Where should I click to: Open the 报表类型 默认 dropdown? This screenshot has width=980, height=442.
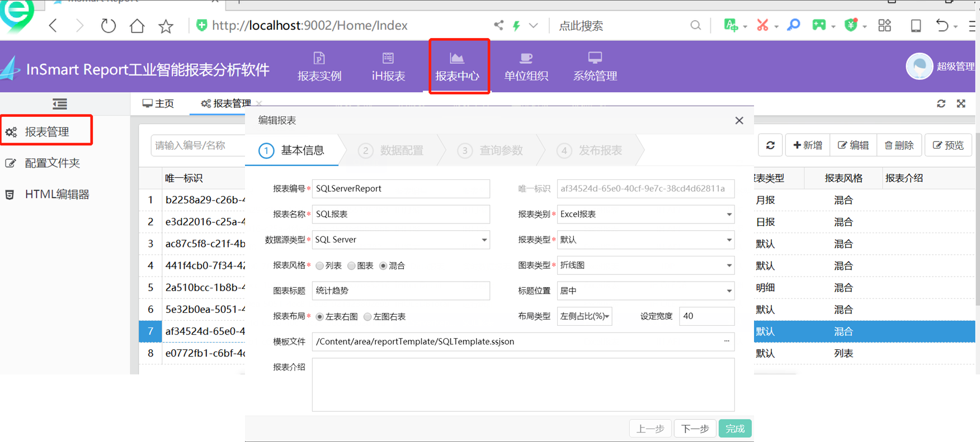(x=646, y=240)
